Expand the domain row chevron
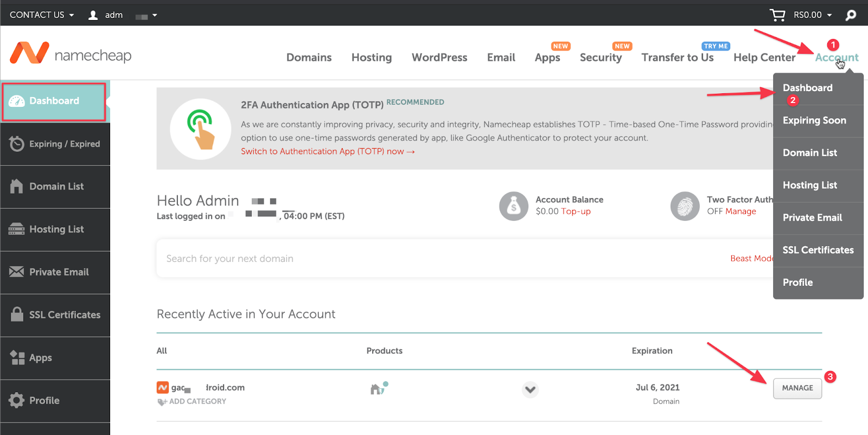868x435 pixels. [530, 389]
